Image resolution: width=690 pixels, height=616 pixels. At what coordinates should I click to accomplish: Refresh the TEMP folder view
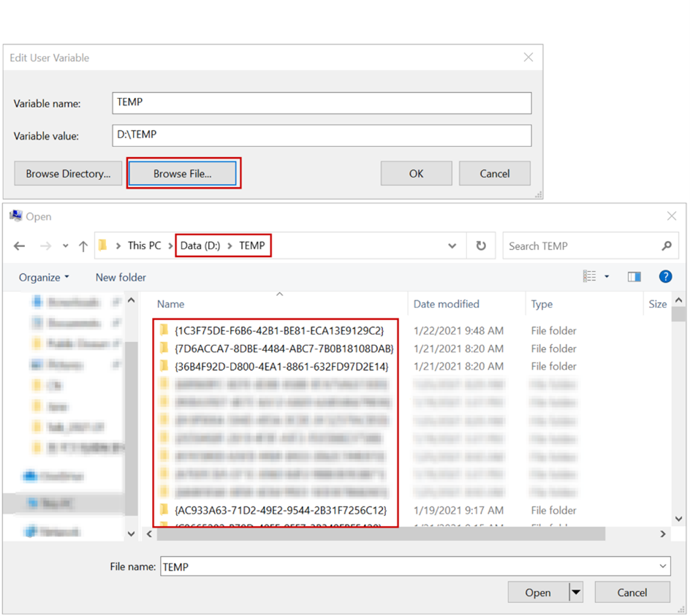(481, 246)
